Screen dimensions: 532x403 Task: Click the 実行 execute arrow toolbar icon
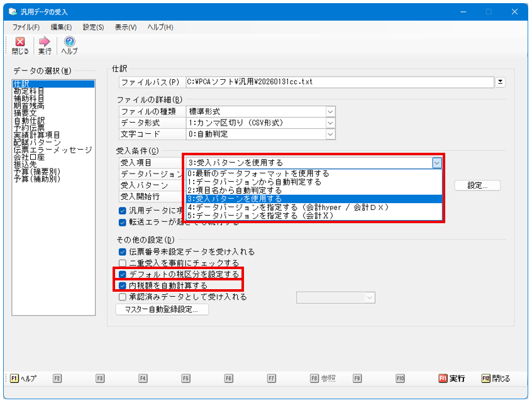point(45,42)
